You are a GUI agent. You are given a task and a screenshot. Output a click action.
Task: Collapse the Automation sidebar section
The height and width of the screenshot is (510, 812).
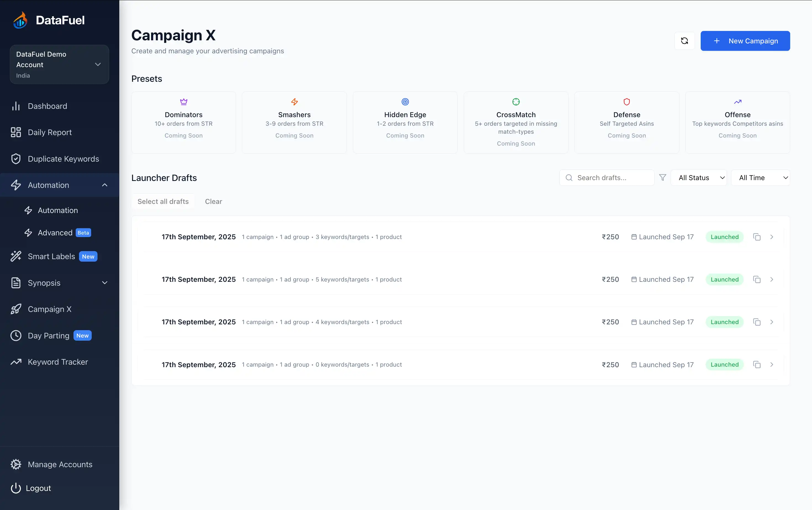[x=104, y=185]
